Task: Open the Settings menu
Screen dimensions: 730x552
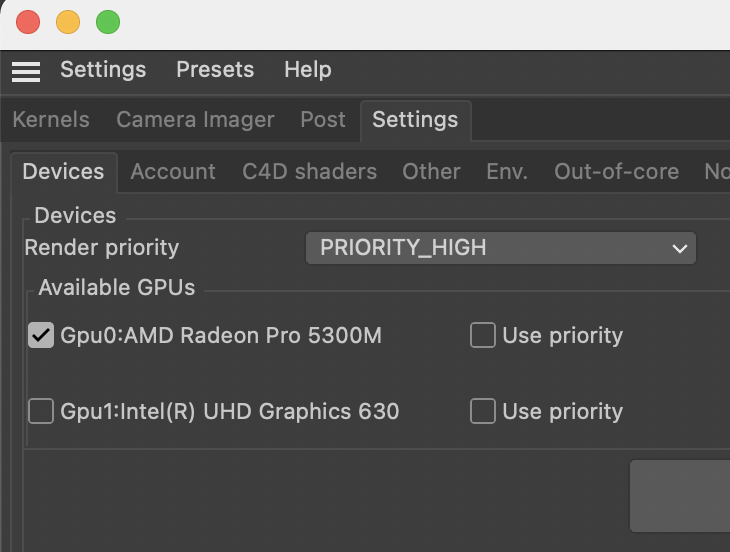Action: click(x=103, y=70)
